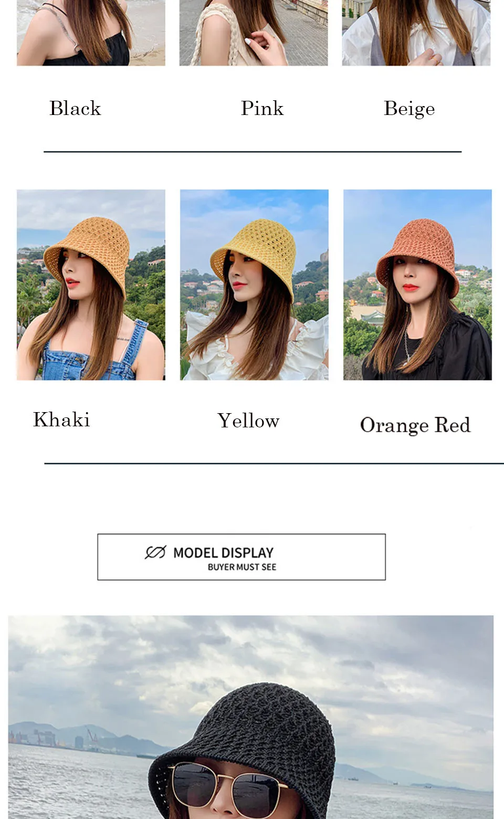Open the pink hat model photo thumbnail
Image resolution: width=504 pixels, height=819 pixels.
254,33
